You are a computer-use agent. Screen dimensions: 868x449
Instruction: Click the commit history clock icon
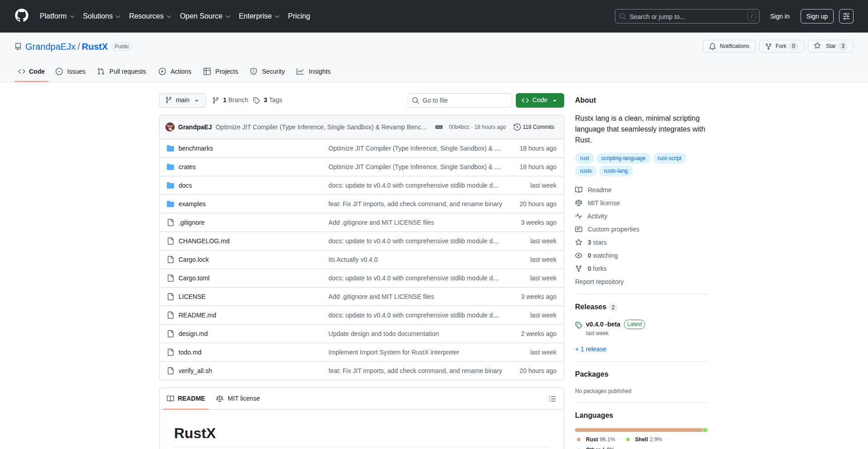click(517, 127)
